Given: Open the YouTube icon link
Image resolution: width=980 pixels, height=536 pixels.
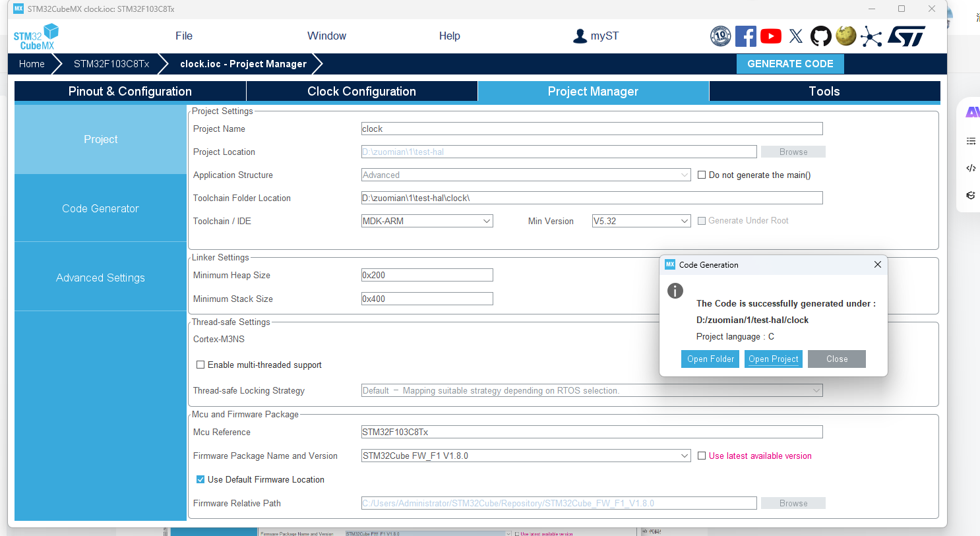Looking at the screenshot, I should [770, 36].
